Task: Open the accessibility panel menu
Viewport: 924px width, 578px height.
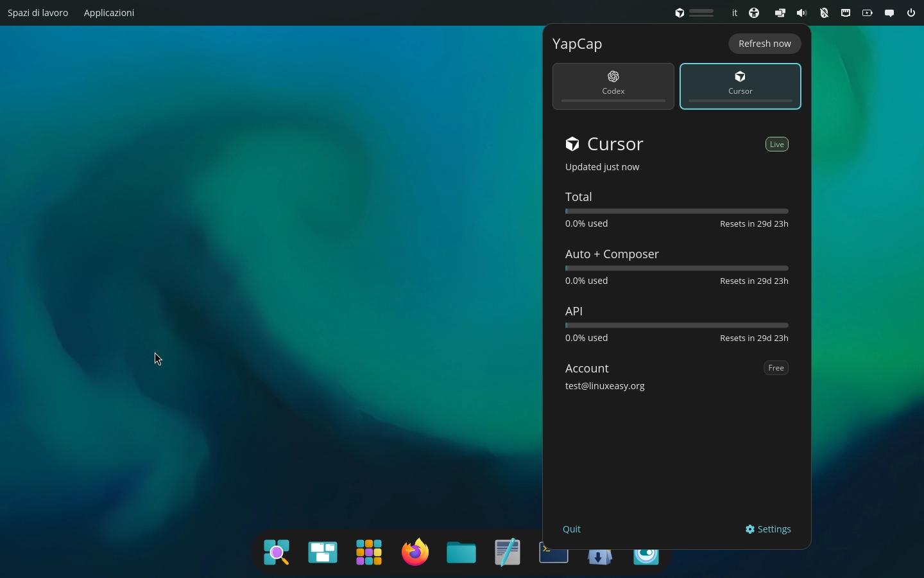Action: [755, 13]
